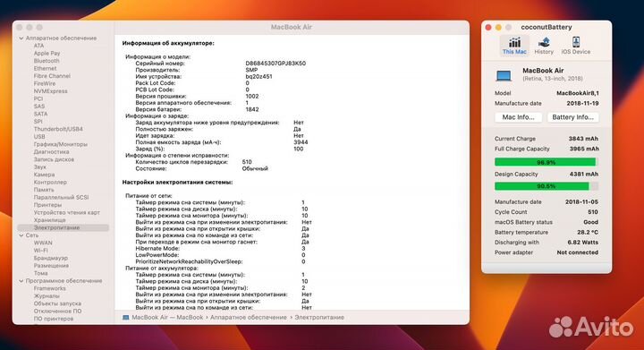This screenshot has width=644, height=350.
Task: Select NVMExpress in the sidebar
Action: click(50, 91)
